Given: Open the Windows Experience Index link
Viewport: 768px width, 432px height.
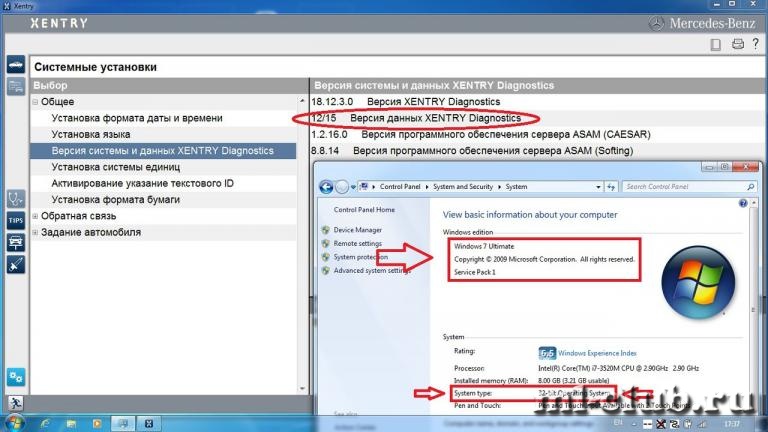Looking at the screenshot, I should 597,353.
